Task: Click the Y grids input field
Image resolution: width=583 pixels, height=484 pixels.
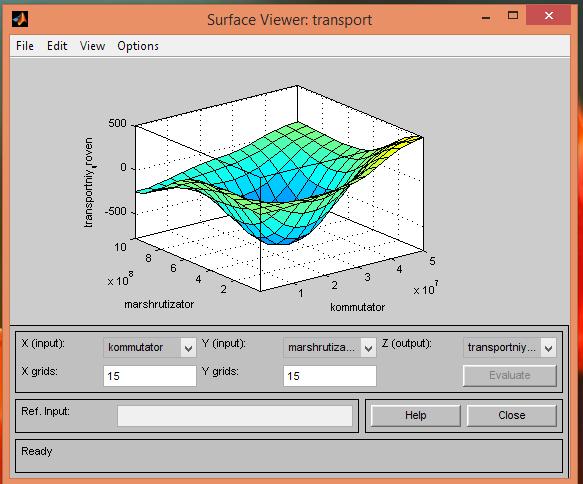Action: [x=329, y=376]
